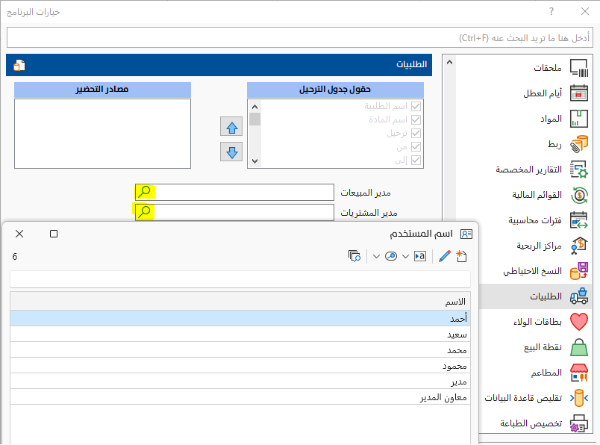Image resolution: width=600 pixels, height=445 pixels.
Task: Click the الاسم column header
Action: click(x=240, y=302)
